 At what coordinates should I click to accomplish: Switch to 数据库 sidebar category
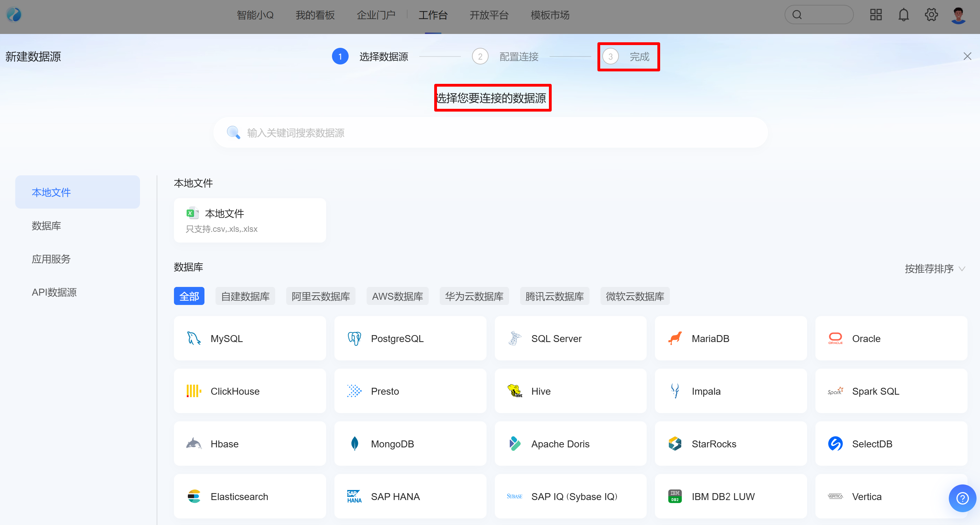tap(46, 226)
